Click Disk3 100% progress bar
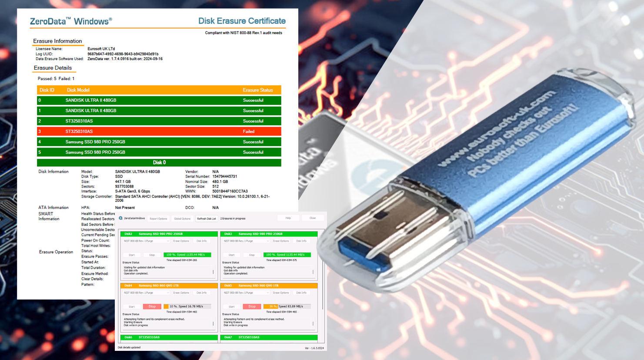Viewport: 644px width, 360px height. coord(287,255)
